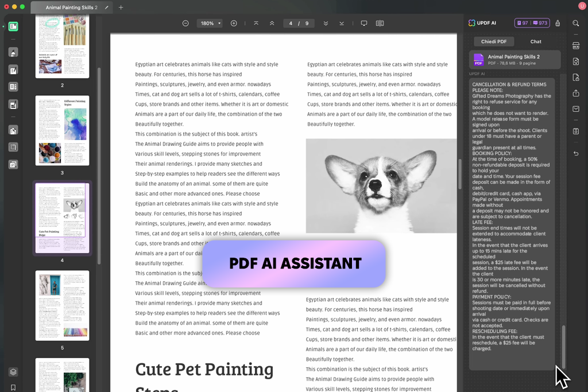Toggle the bookmark panel icon
Image resolution: width=588 pixels, height=392 pixels.
tap(13, 387)
